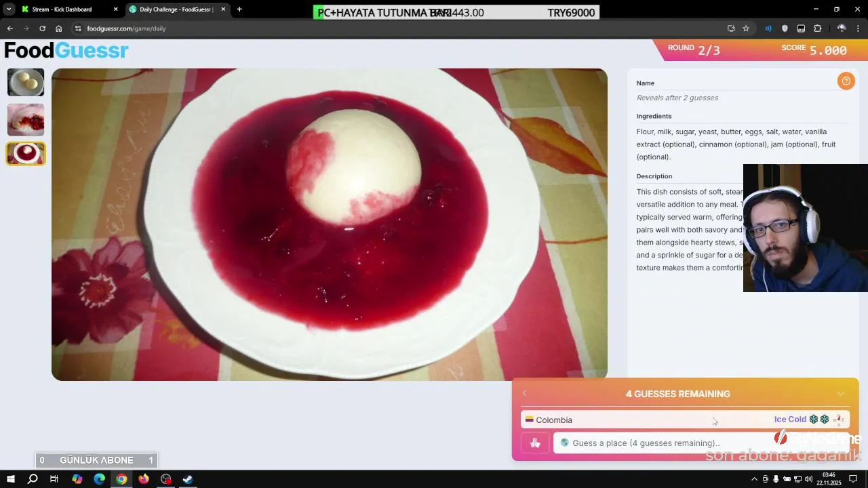868x488 pixels.
Task: Open OBS Studio from taskbar
Action: (x=166, y=479)
